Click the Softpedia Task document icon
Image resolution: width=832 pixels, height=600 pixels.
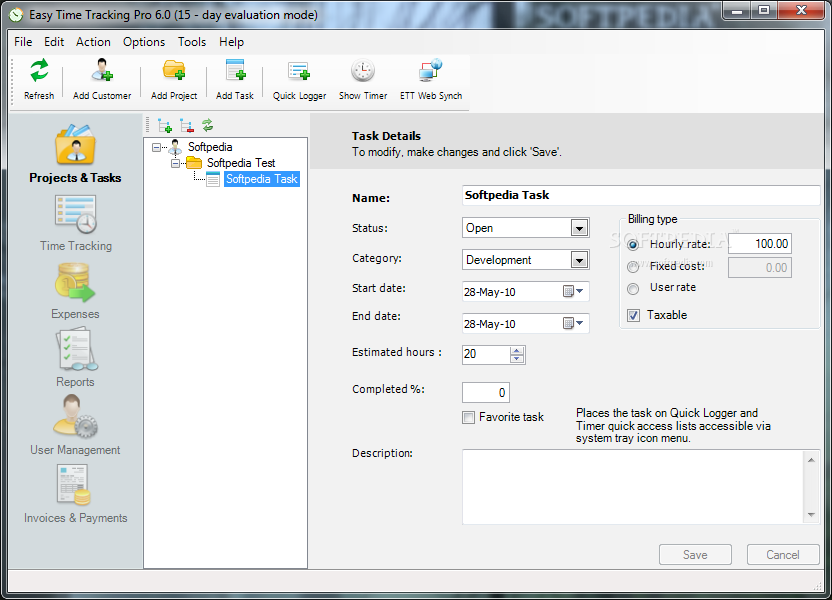click(x=213, y=179)
